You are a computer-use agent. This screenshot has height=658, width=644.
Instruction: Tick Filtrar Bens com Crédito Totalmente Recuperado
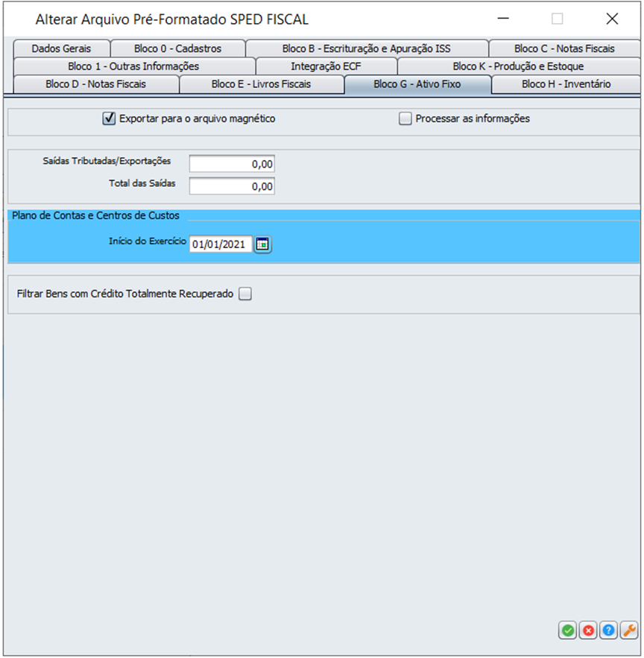click(245, 294)
